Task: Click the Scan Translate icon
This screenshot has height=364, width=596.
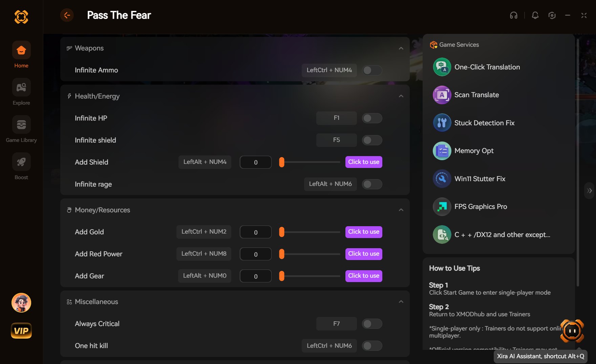Action: (x=442, y=95)
